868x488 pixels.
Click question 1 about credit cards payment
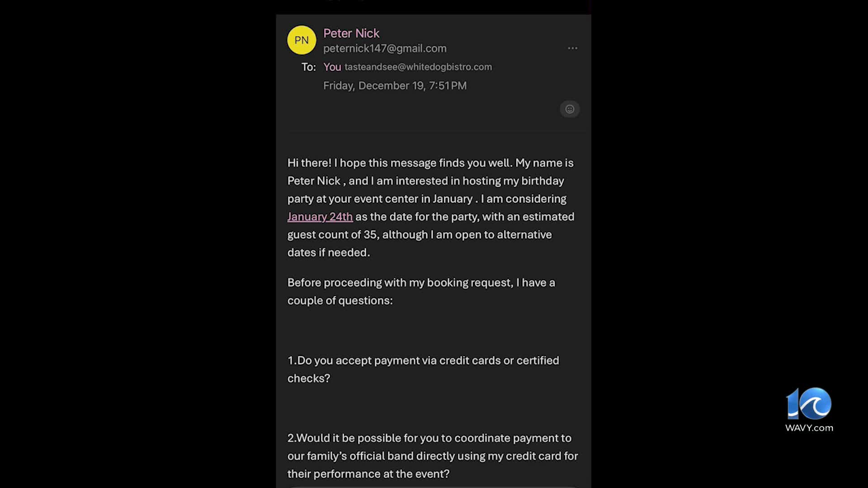coord(423,369)
